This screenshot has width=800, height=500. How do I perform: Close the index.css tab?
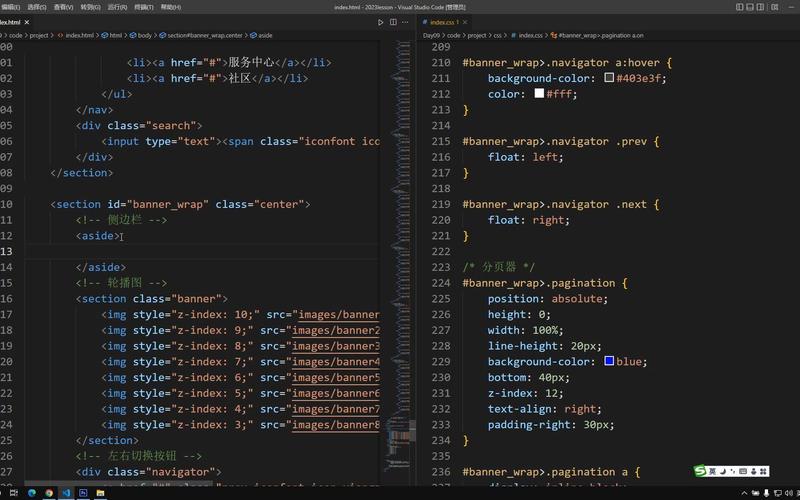465,22
